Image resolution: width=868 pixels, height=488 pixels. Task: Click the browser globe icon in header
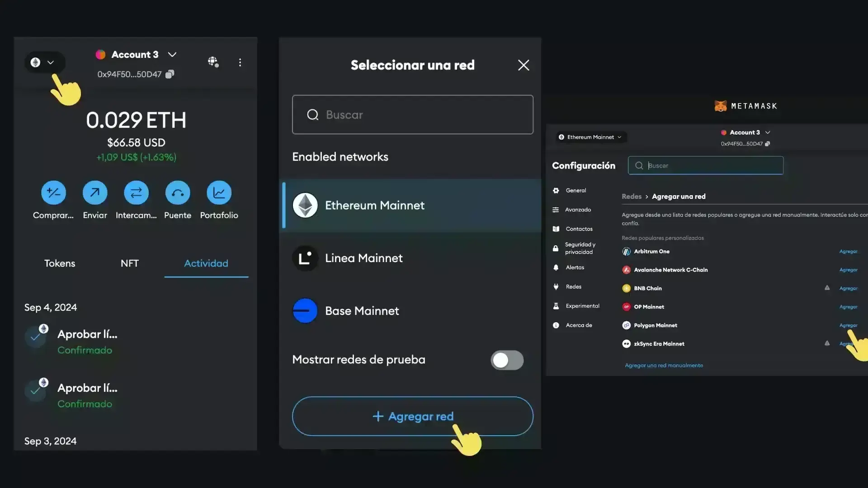[213, 62]
